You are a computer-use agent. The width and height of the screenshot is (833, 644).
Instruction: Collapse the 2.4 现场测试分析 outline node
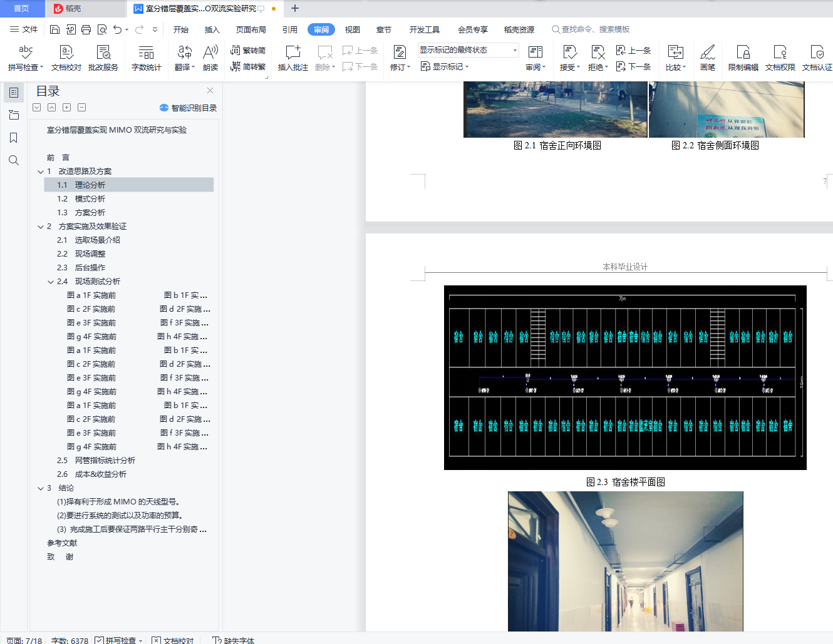(x=51, y=282)
